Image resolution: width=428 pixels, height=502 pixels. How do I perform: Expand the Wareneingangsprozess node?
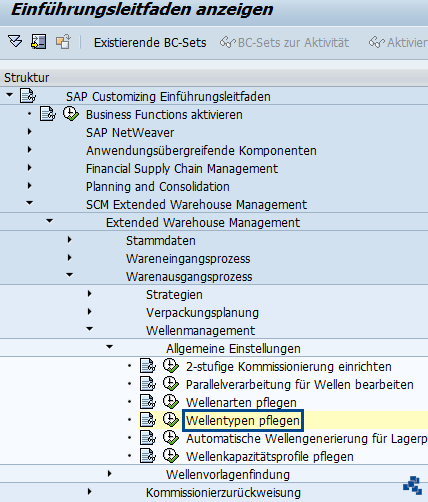point(70,258)
